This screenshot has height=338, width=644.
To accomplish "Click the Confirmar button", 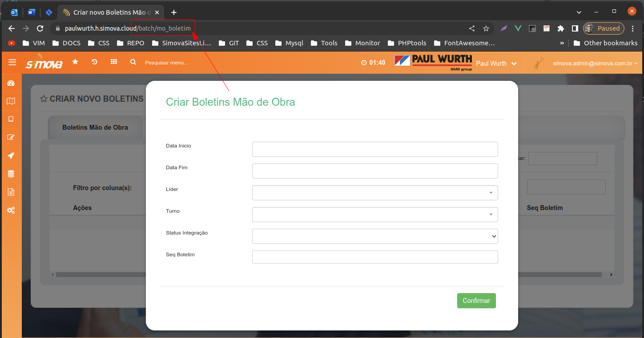I will pos(476,301).
